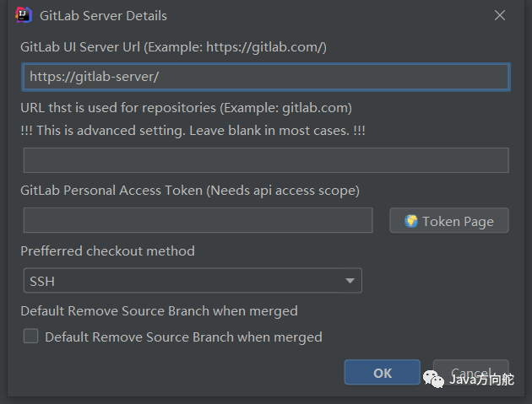The height and width of the screenshot is (404, 532).
Task: Close the GitLab Server Details dialog
Action: point(499,15)
